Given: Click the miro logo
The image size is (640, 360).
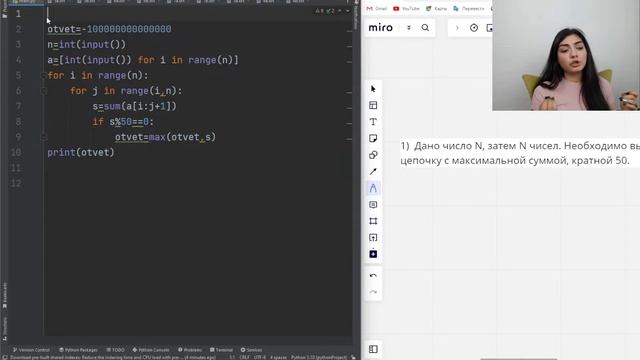Looking at the screenshot, I should click(380, 28).
